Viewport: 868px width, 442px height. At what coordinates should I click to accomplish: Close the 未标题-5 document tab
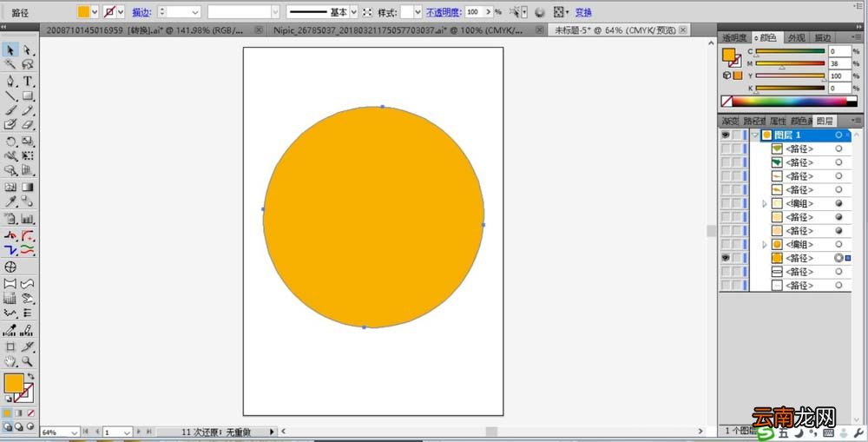tap(682, 30)
